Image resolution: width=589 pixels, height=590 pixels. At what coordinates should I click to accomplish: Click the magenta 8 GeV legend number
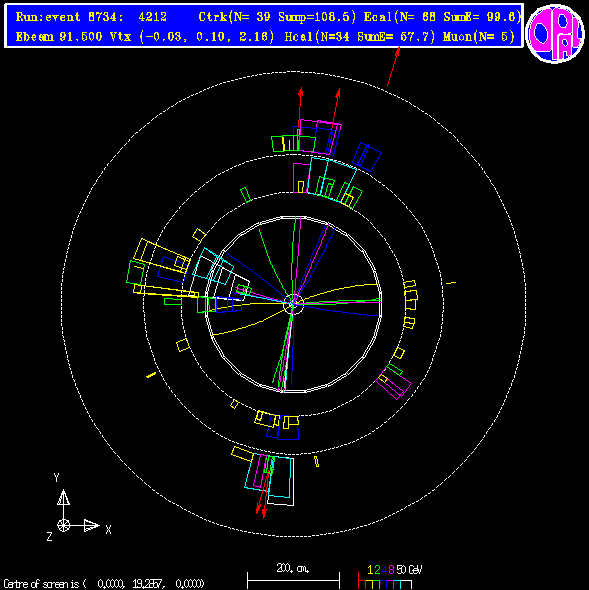coord(391,570)
